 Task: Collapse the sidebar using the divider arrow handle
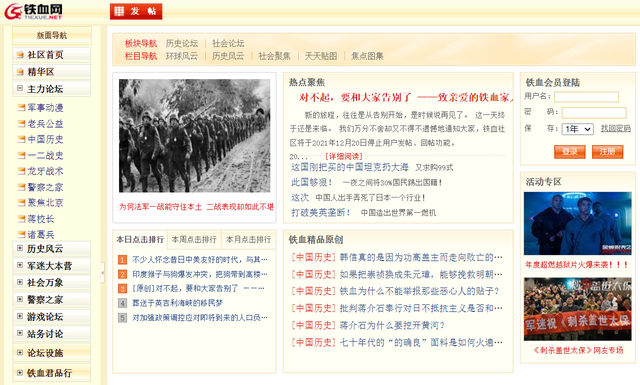[103, 273]
